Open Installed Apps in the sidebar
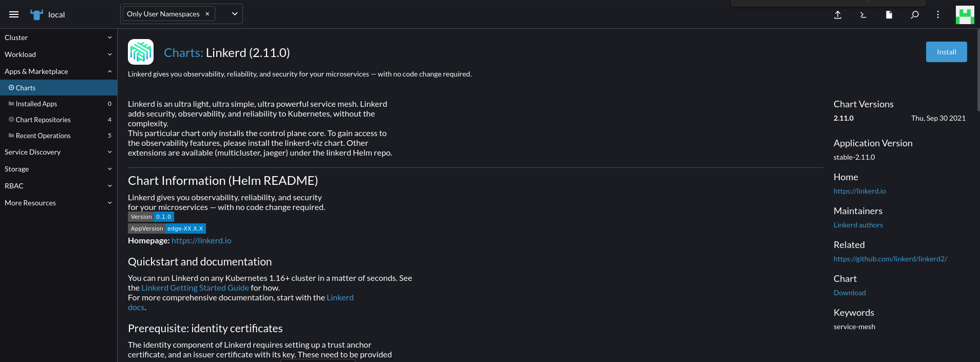This screenshot has height=362, width=980. [36, 104]
